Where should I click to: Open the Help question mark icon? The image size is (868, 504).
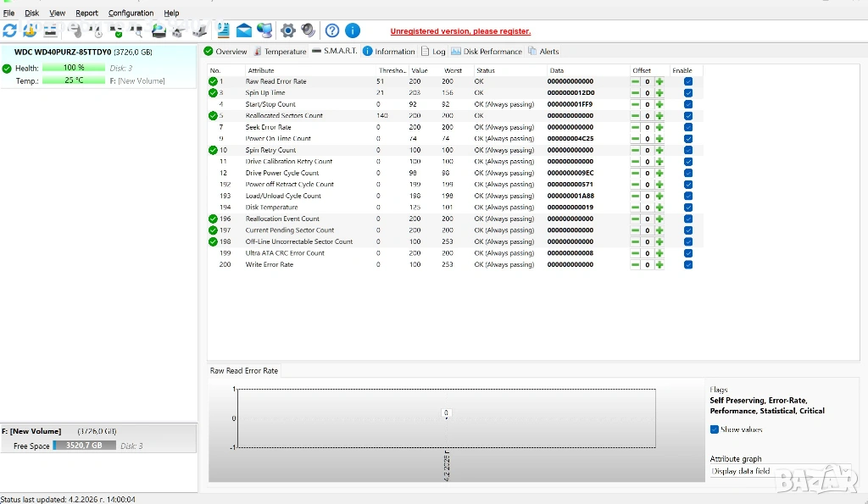332,30
